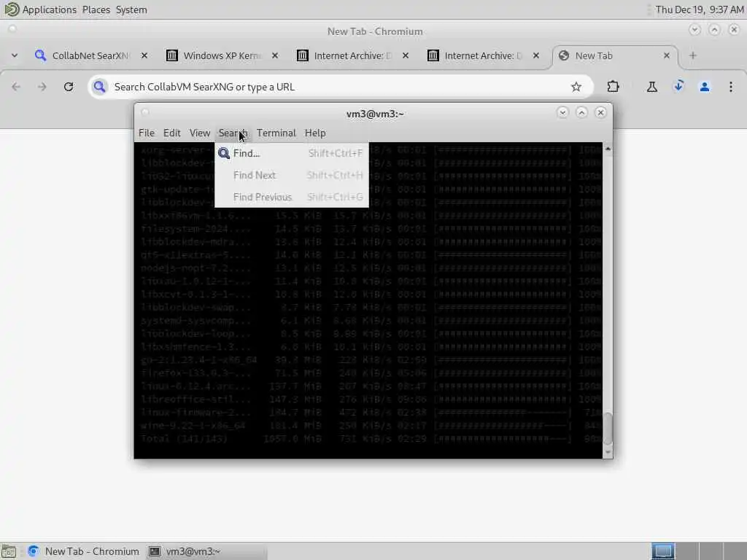Screen dimensions: 747x560
Task: Close the Windows XP Kernel tab
Action: (275, 55)
